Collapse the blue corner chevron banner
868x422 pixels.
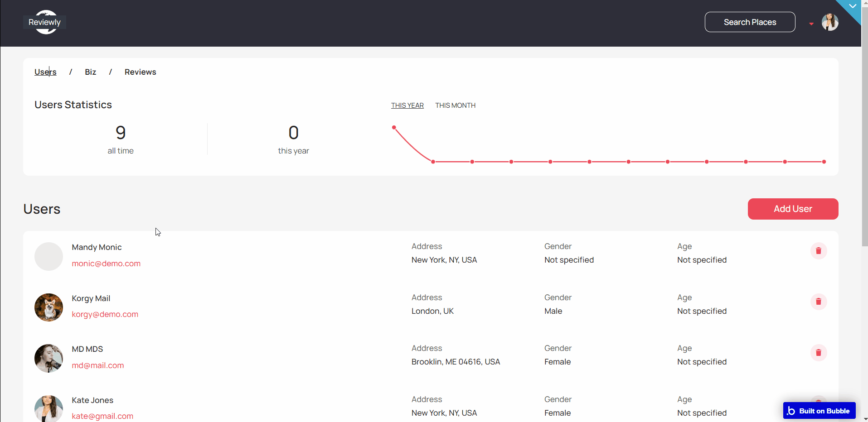click(x=852, y=6)
